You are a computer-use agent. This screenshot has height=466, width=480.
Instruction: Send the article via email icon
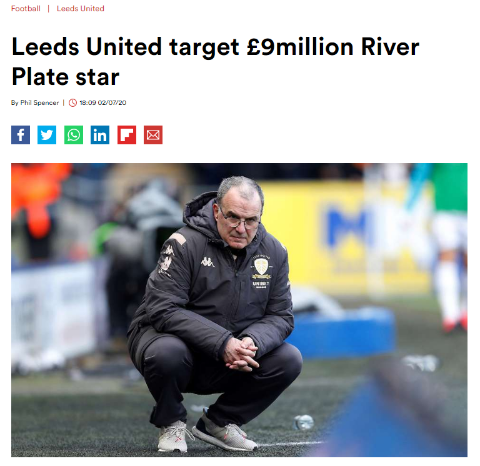153,135
